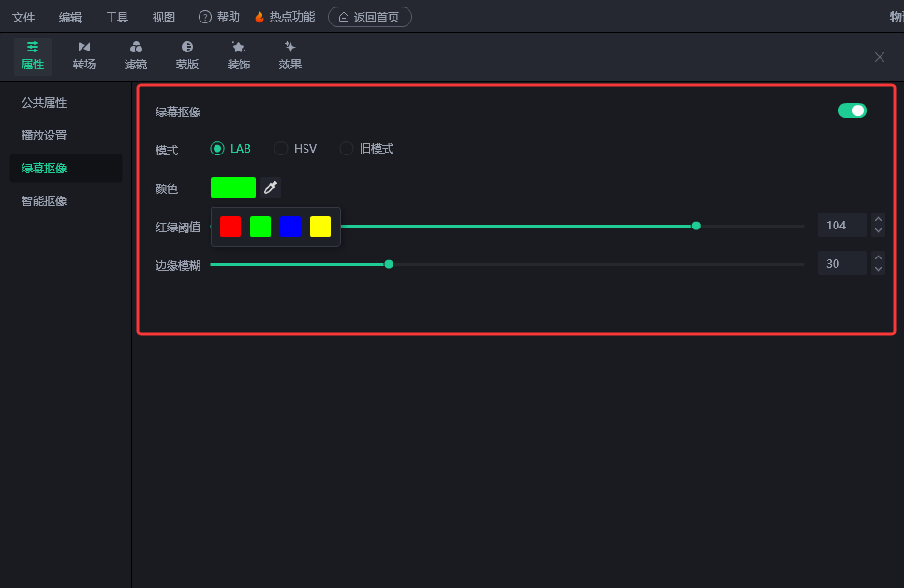The image size is (904, 588).
Task: Switch to the 转场 transitions icon
Action: 84,48
